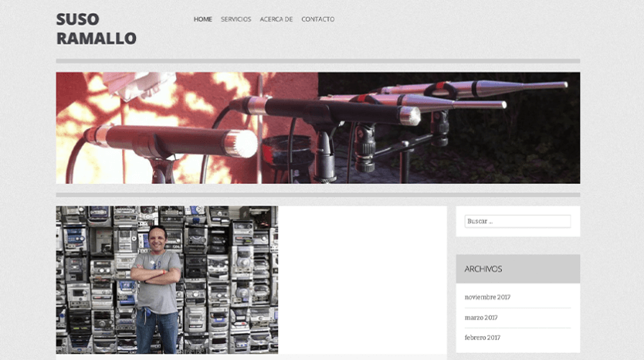Open the post image with man and stereos

[167, 280]
